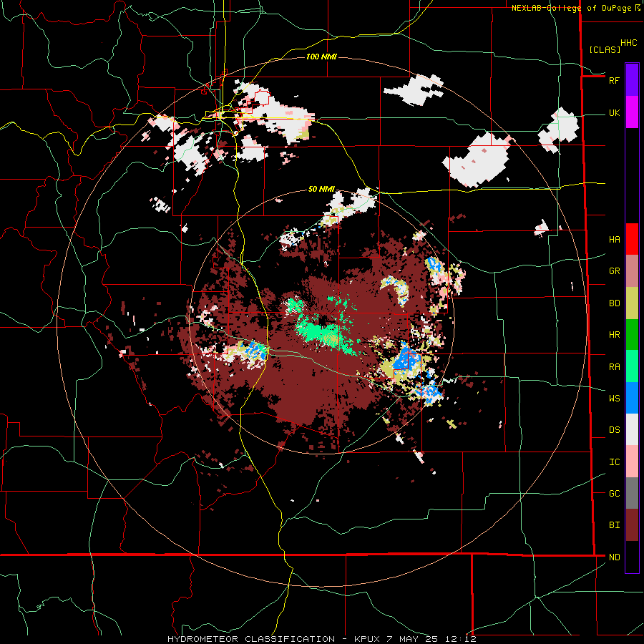This screenshot has width=644, height=644.
Task: Click the UK magenta legend swatch
Action: pyautogui.click(x=632, y=112)
